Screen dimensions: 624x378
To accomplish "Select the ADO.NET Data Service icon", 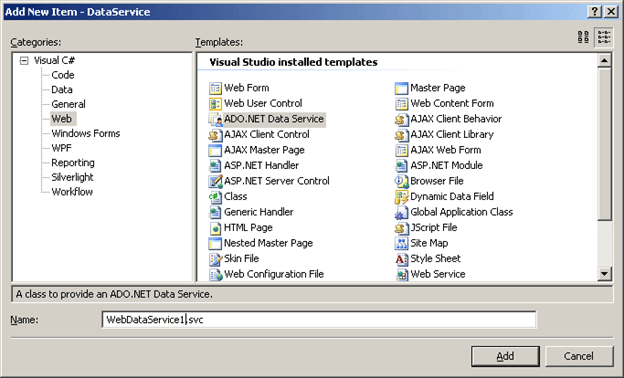I will tap(215, 119).
